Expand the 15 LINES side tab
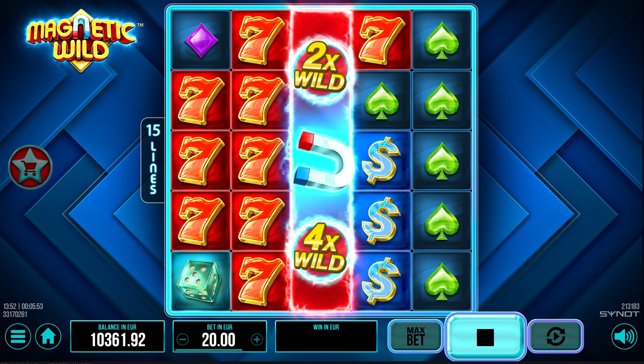Image resolution: width=644 pixels, height=364 pixels. click(x=153, y=160)
